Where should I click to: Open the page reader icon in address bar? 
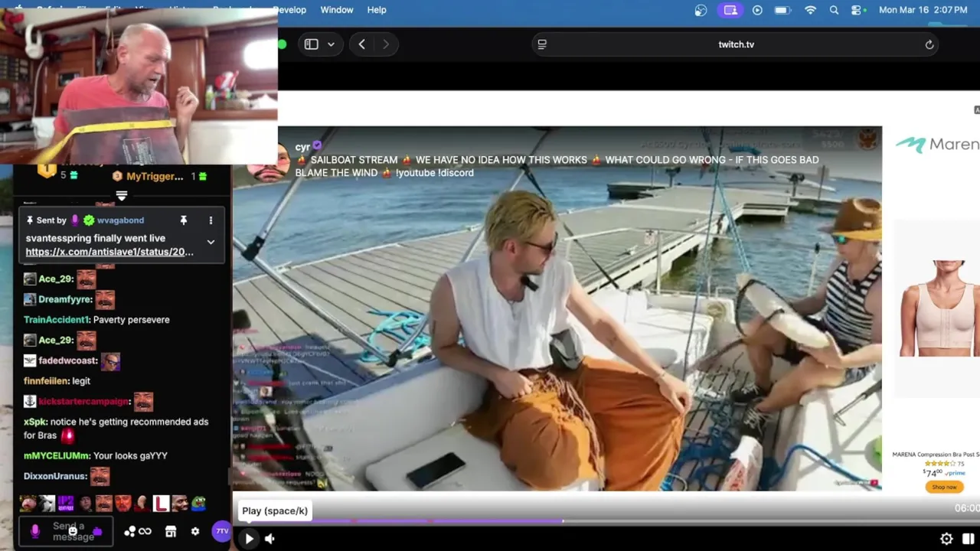pos(542,44)
